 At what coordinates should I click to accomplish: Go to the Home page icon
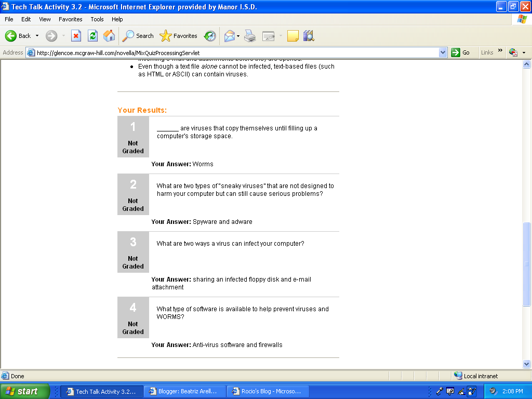[109, 36]
